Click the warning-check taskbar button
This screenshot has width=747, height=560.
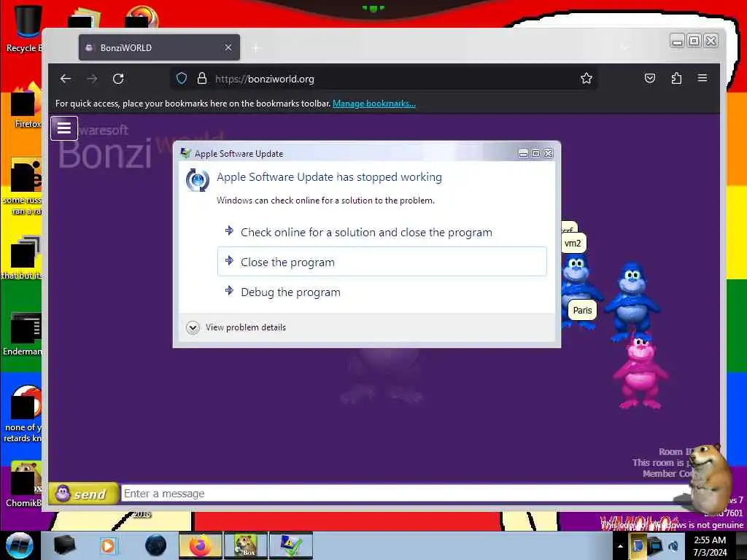(x=290, y=545)
